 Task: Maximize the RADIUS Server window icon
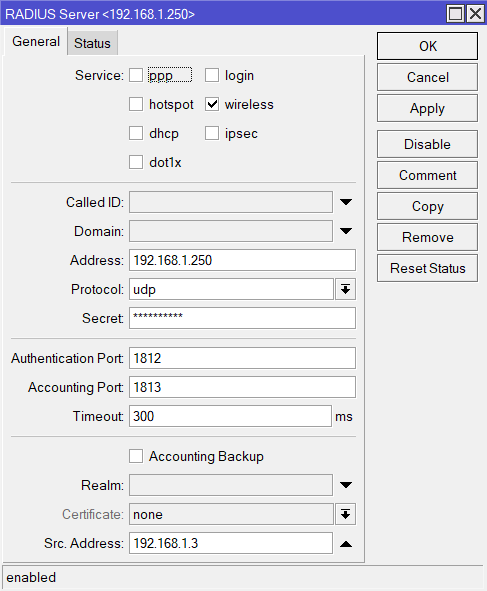click(455, 14)
